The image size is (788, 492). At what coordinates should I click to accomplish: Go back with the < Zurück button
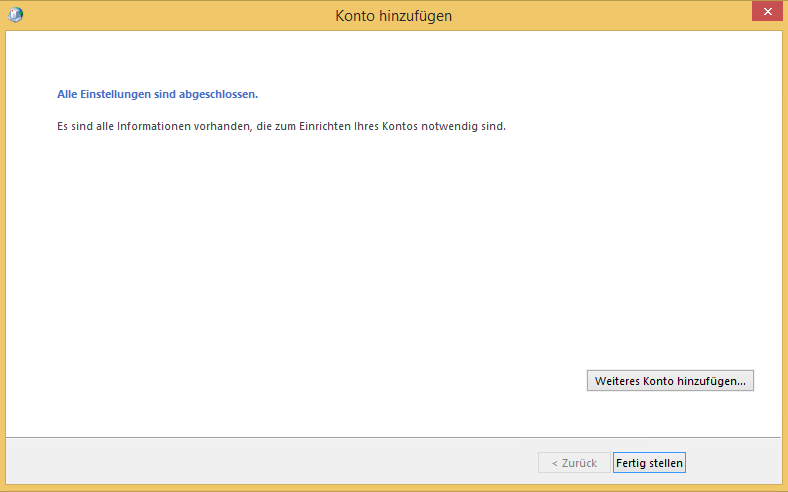point(574,463)
